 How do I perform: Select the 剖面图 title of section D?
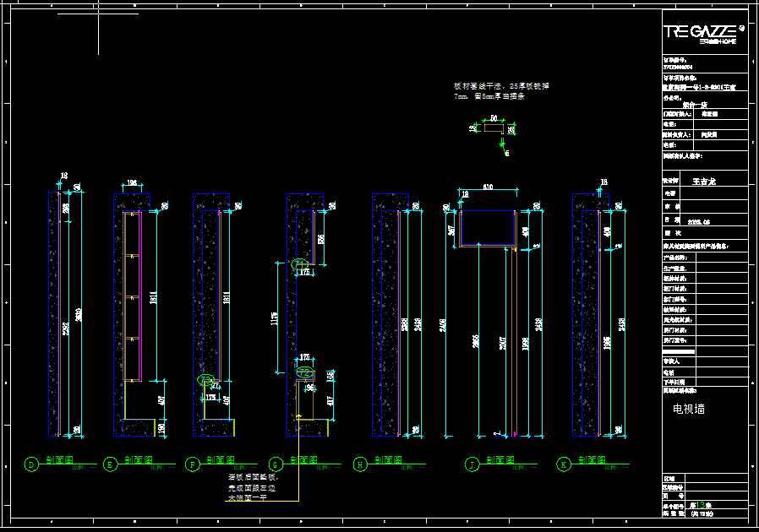coord(59,459)
